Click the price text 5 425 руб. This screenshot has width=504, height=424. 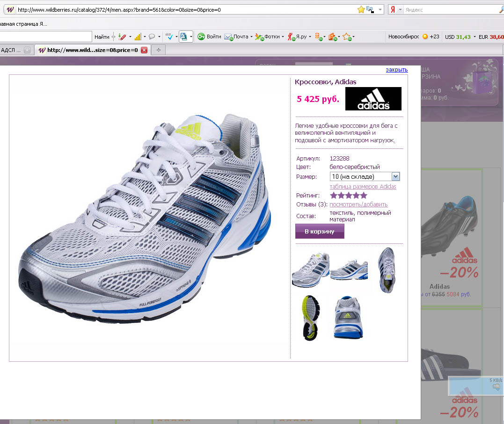(318, 99)
